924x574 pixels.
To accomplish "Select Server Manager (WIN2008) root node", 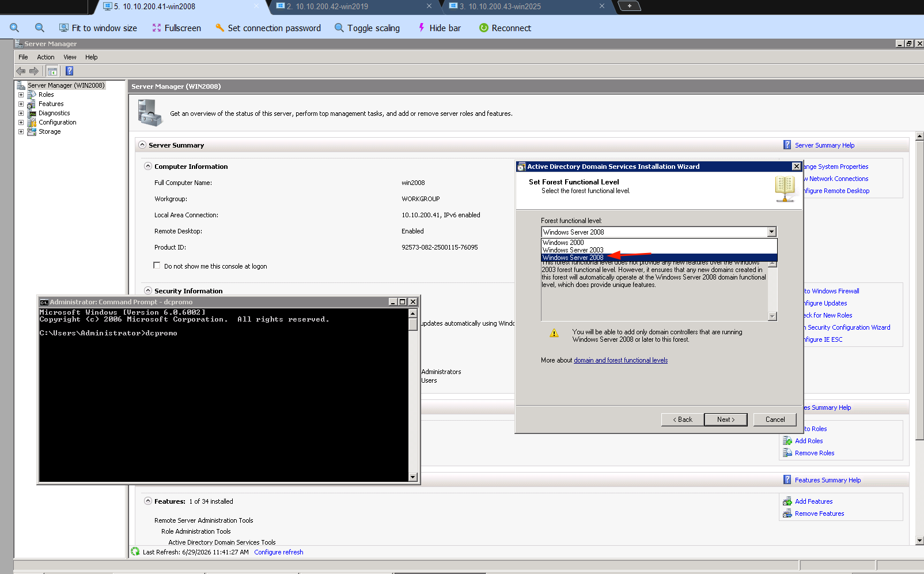I will coord(66,85).
